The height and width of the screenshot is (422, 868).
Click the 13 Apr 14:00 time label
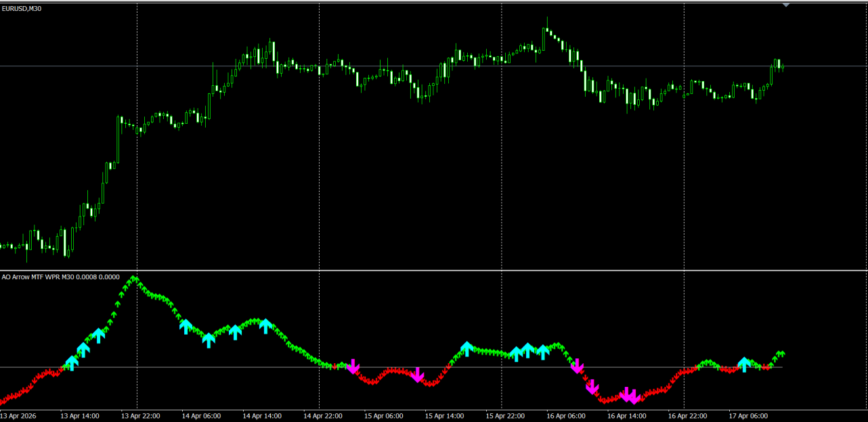coord(80,416)
